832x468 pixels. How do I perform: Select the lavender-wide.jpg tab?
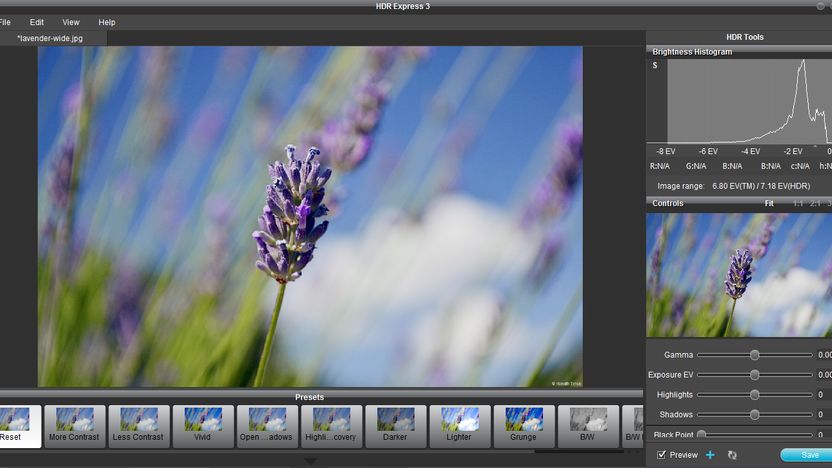coord(53,38)
